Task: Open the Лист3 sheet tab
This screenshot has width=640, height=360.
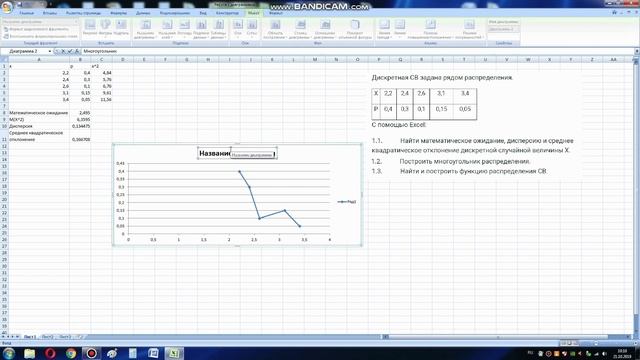Action: (x=65, y=337)
